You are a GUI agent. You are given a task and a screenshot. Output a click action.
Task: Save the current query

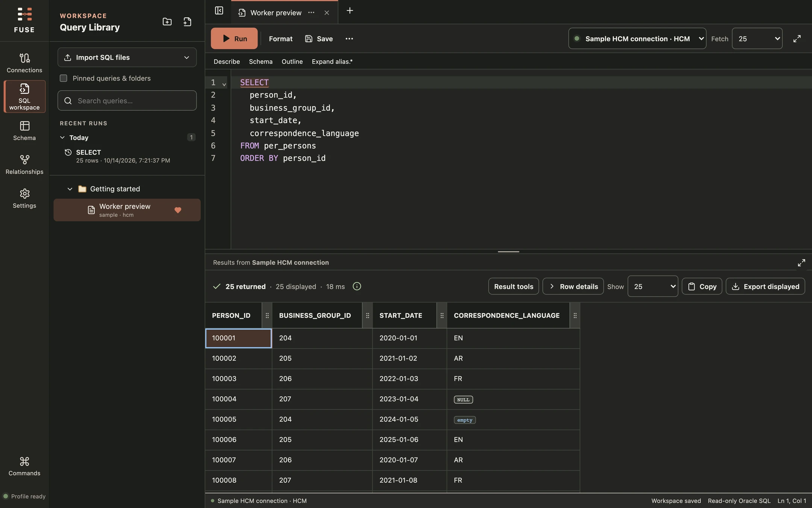(x=319, y=38)
